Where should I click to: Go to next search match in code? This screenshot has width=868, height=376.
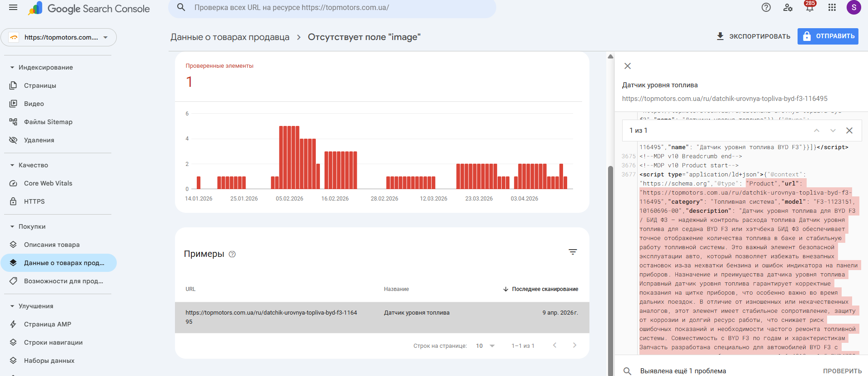(x=833, y=130)
